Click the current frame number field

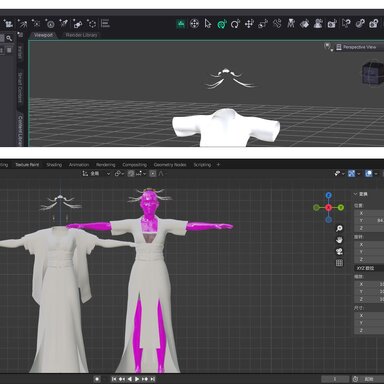pos(335,379)
